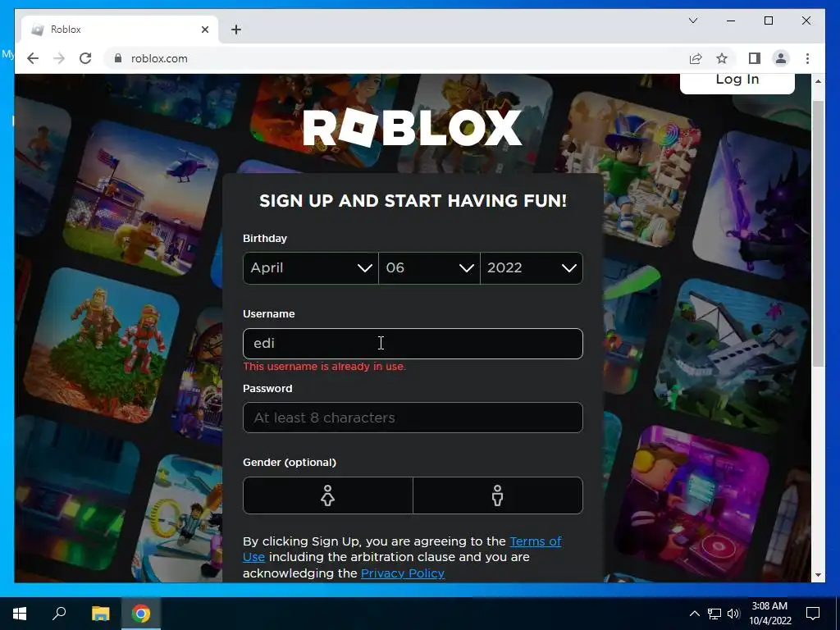The width and height of the screenshot is (840, 630).
Task: Click the ROBLOX logo
Action: [412, 127]
